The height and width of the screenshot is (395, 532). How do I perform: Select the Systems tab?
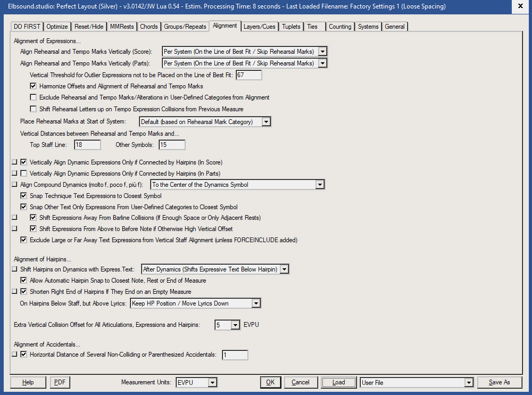[x=368, y=26]
